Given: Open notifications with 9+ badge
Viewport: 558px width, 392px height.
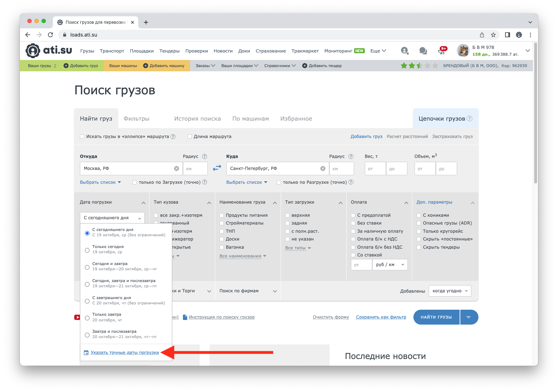Looking at the screenshot, I should tap(442, 51).
